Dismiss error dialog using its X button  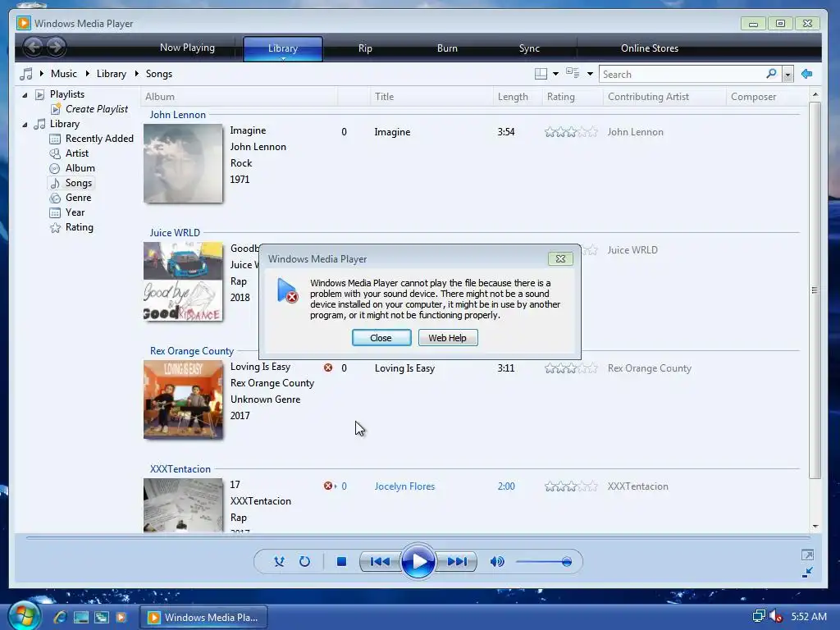tap(560, 258)
